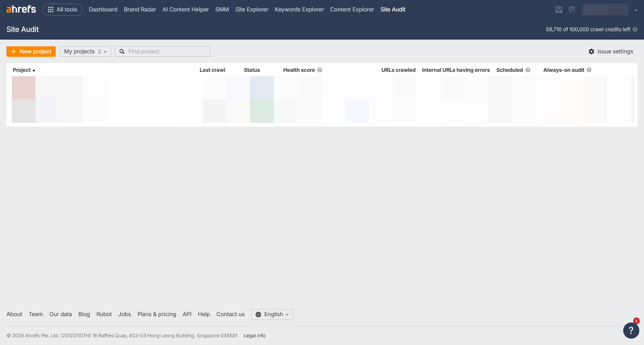Open the Legal info link

click(254, 336)
